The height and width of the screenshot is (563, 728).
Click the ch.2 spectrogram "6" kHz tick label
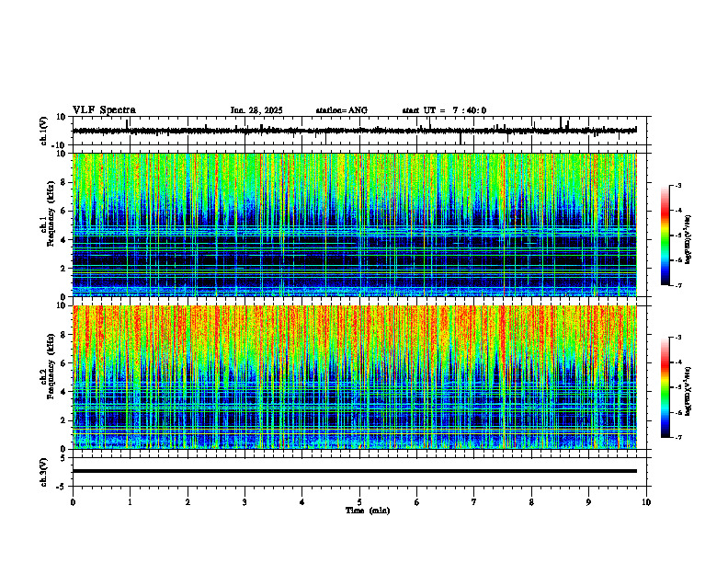[x=64, y=363]
